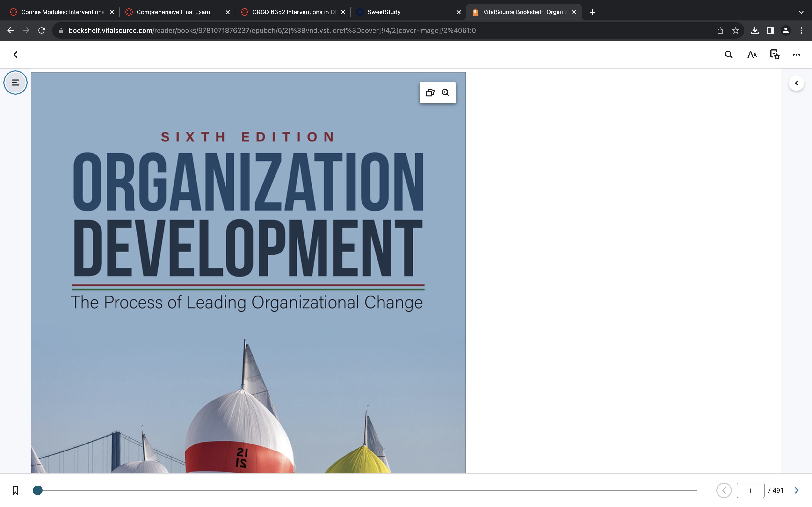The image size is (812, 507).
Task: Open text size reading preferences
Action: [x=752, y=55]
